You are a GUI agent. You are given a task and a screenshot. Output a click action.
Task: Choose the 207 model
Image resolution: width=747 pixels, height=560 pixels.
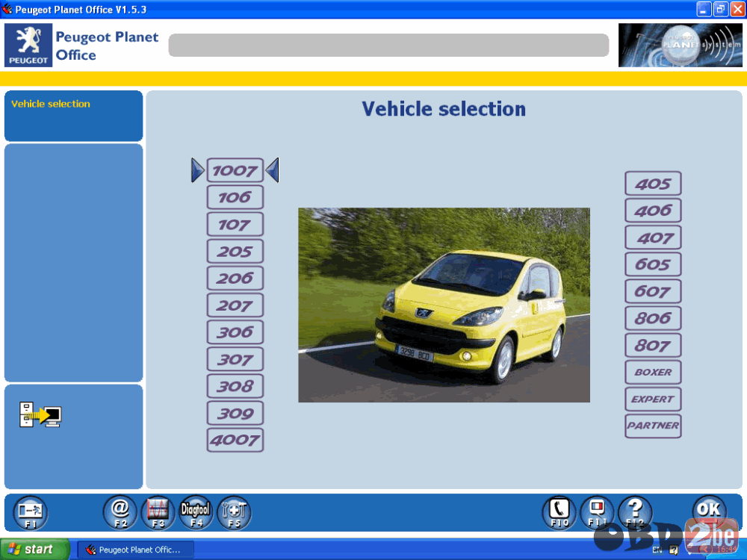click(235, 305)
